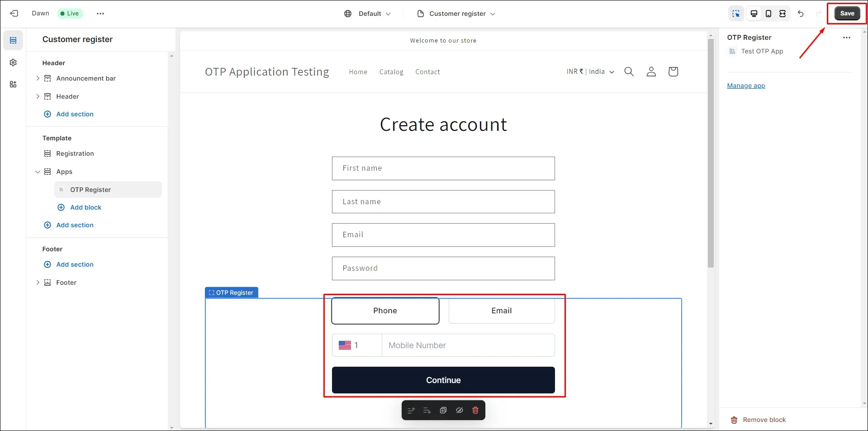Select the Email tab in OTP form
The image size is (868, 431).
[x=502, y=311]
